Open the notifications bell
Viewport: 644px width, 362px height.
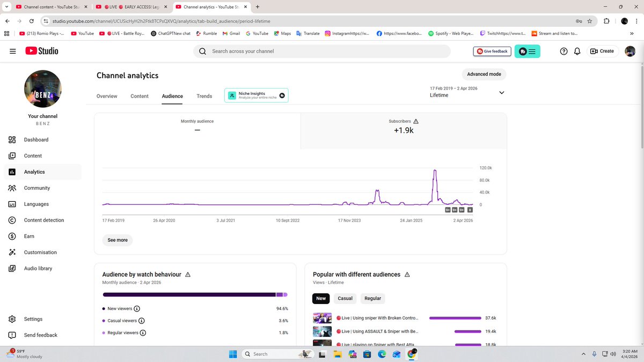pyautogui.click(x=577, y=51)
